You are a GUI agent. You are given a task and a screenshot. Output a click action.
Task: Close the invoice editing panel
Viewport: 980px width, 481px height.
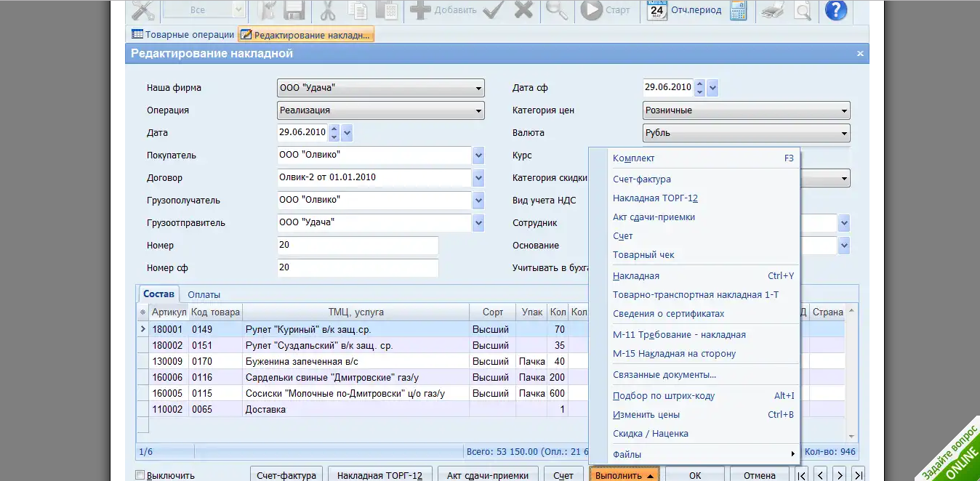[x=860, y=54]
